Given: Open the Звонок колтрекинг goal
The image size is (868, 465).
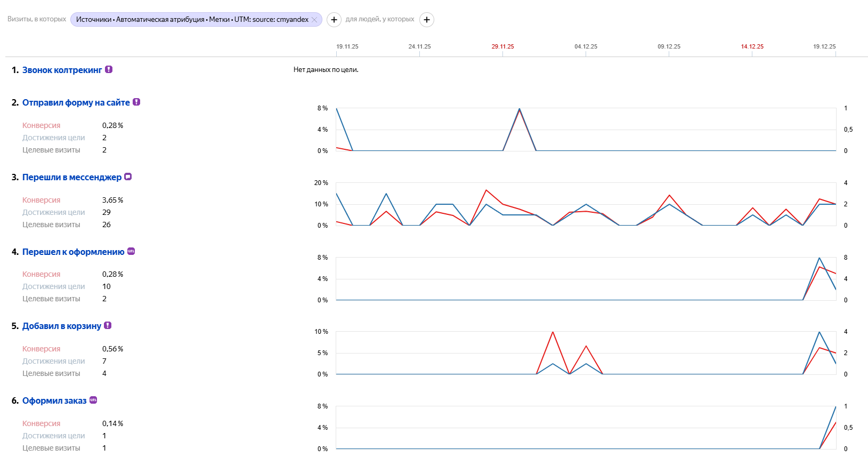Looking at the screenshot, I should [62, 70].
